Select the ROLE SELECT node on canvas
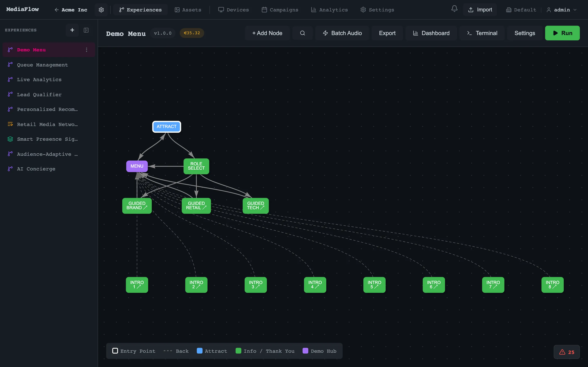This screenshot has width=588, height=367. click(x=196, y=166)
